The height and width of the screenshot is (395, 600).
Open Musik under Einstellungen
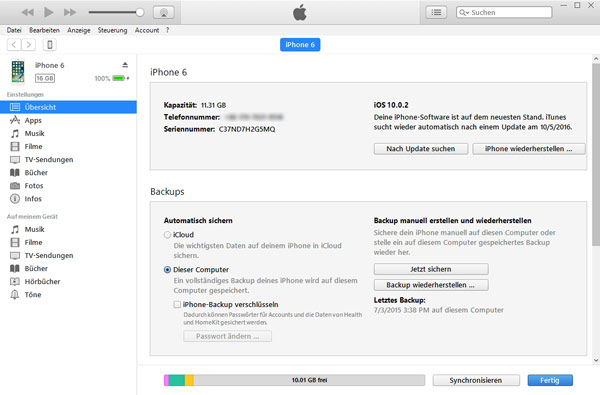click(34, 133)
